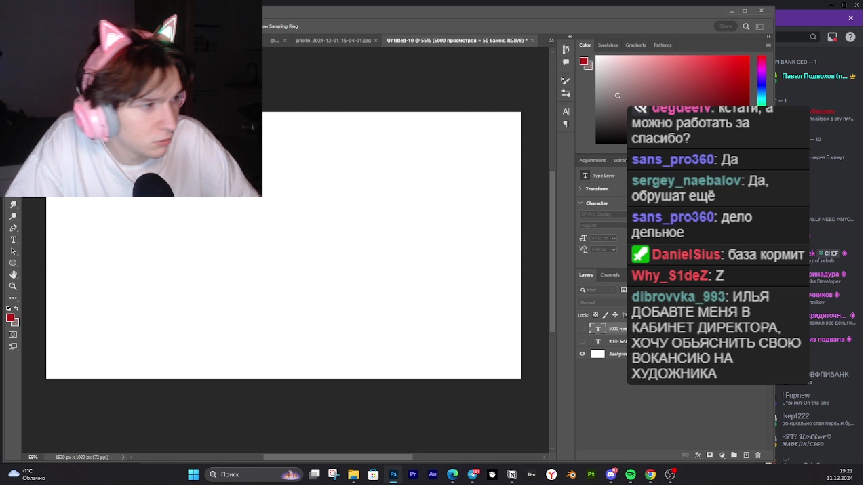Screen dimensions: 868x488
Task: Open the Normal blend mode dropdown
Action: [600, 302]
